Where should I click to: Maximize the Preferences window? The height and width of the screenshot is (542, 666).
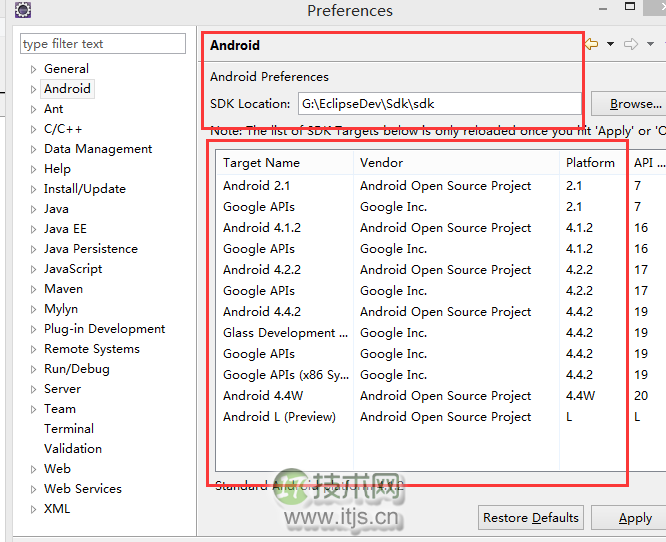click(630, 6)
